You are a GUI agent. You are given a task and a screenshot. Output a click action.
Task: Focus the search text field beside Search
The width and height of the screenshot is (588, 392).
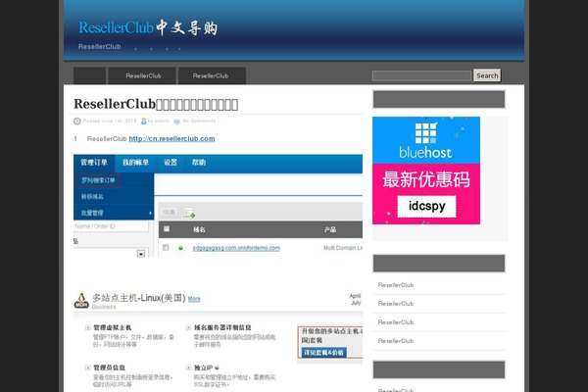[x=421, y=75]
